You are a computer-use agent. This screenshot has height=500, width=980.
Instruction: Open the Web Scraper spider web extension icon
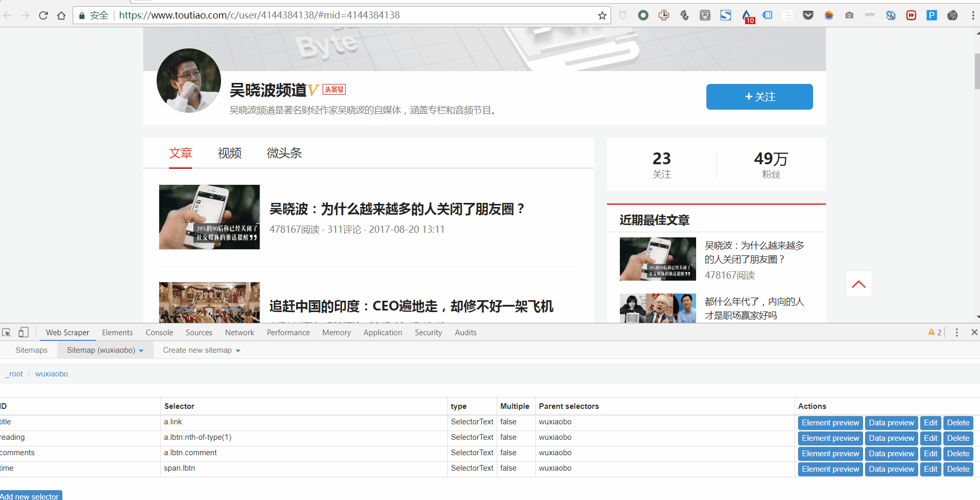[x=952, y=15]
